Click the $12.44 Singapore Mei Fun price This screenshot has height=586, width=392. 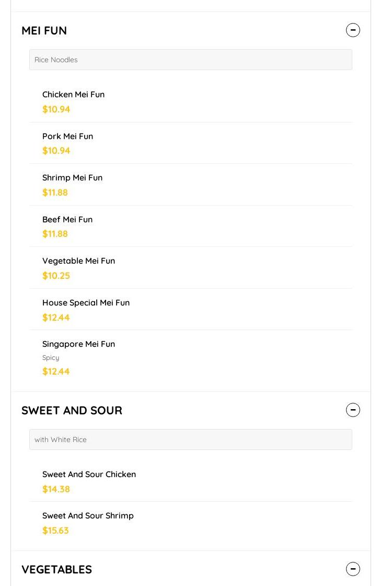coord(56,371)
